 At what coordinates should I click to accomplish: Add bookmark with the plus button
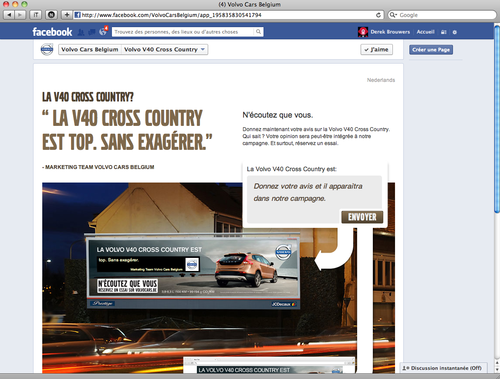(x=67, y=15)
